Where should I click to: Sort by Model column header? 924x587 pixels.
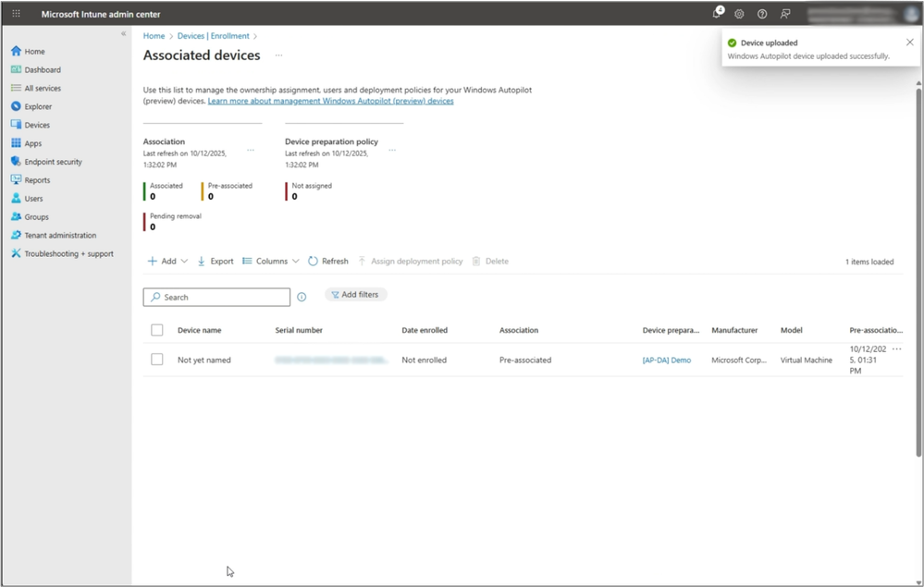point(792,330)
